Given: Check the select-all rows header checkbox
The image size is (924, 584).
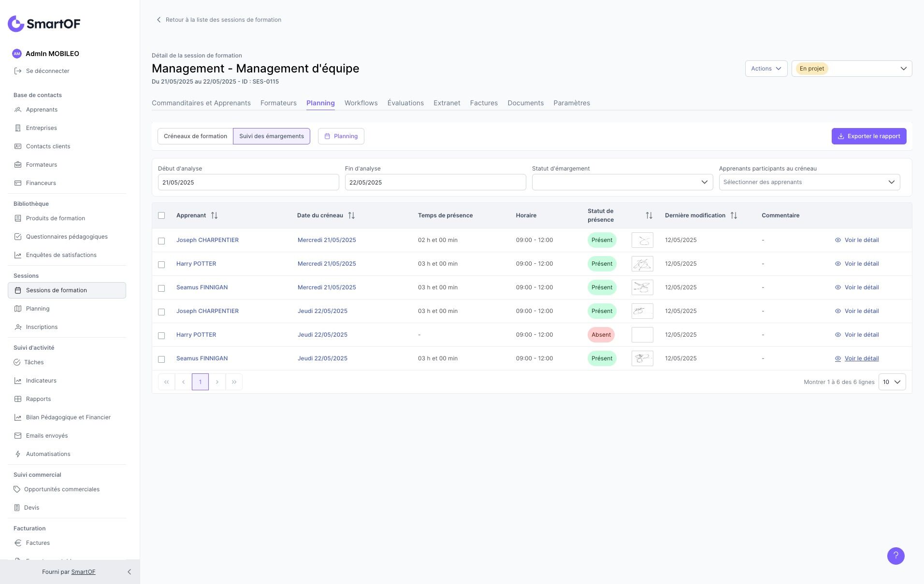Looking at the screenshot, I should [161, 215].
